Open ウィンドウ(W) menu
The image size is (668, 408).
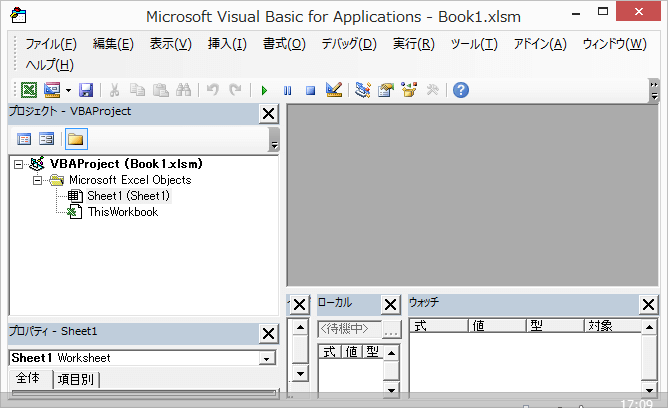click(614, 44)
